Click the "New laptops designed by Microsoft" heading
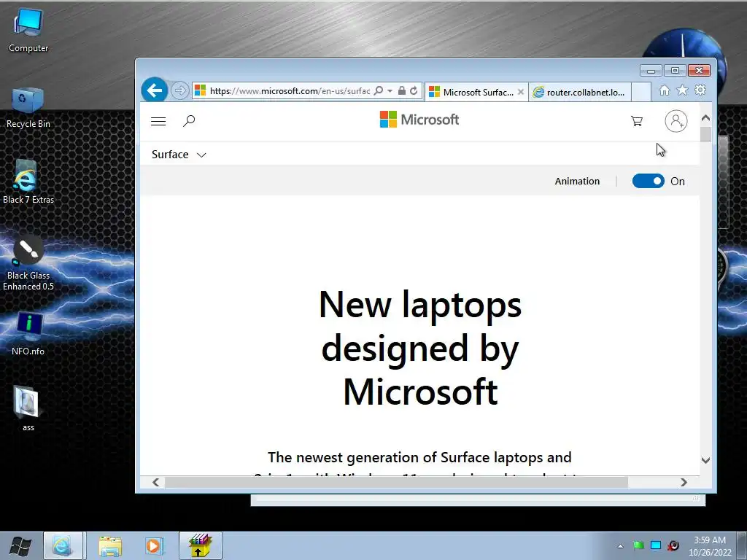Image resolution: width=747 pixels, height=560 pixels. [420, 348]
